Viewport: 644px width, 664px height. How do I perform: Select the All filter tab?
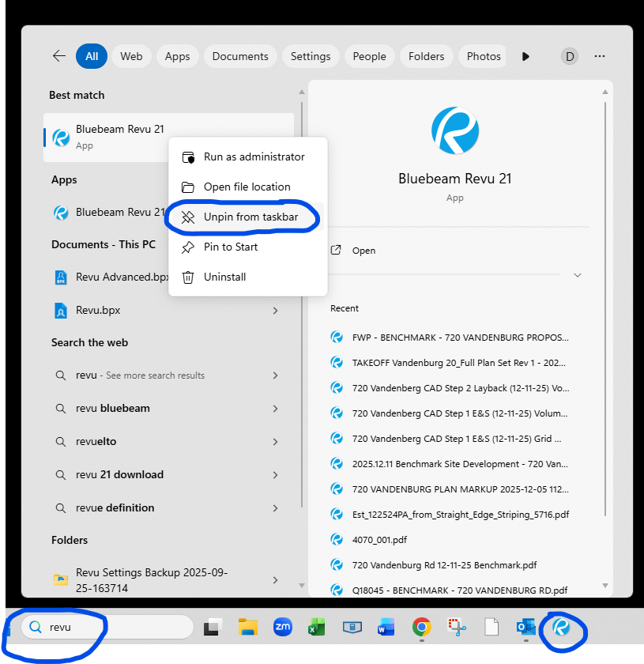tap(92, 56)
